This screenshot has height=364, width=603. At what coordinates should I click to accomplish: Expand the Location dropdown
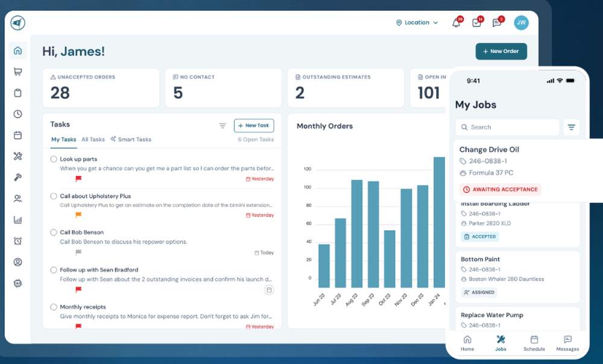coord(417,23)
